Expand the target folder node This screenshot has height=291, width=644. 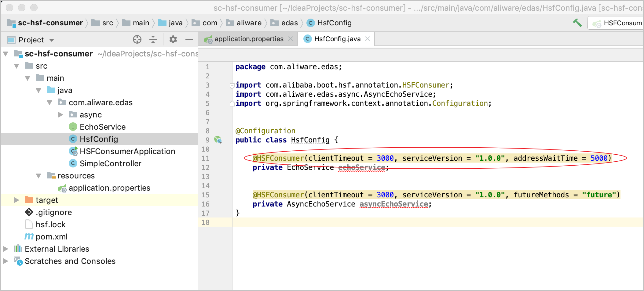tap(16, 200)
